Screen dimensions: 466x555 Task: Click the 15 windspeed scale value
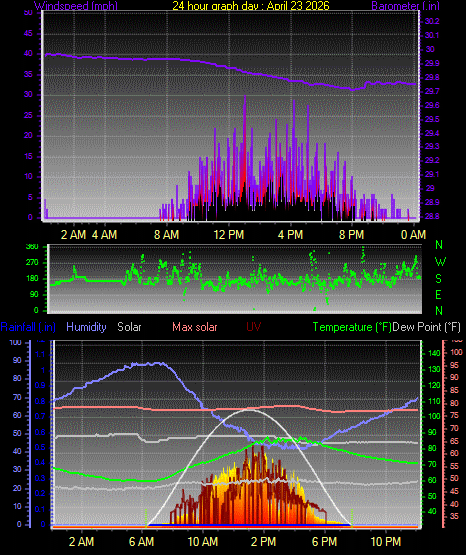coord(28,156)
